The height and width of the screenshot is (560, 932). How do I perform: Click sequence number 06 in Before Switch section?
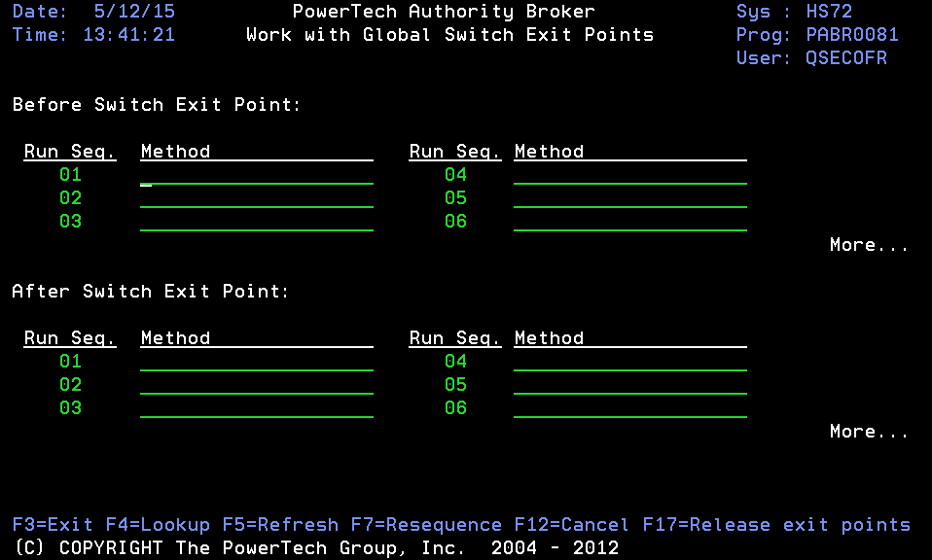point(455,221)
